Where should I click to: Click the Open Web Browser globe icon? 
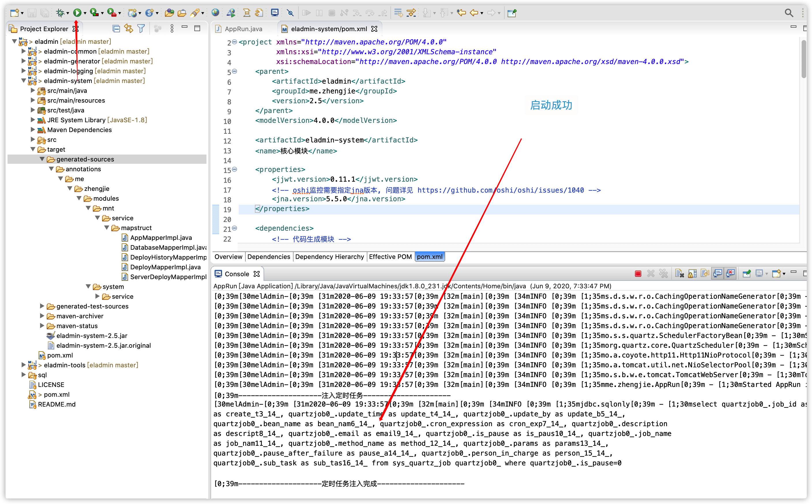[x=215, y=13]
